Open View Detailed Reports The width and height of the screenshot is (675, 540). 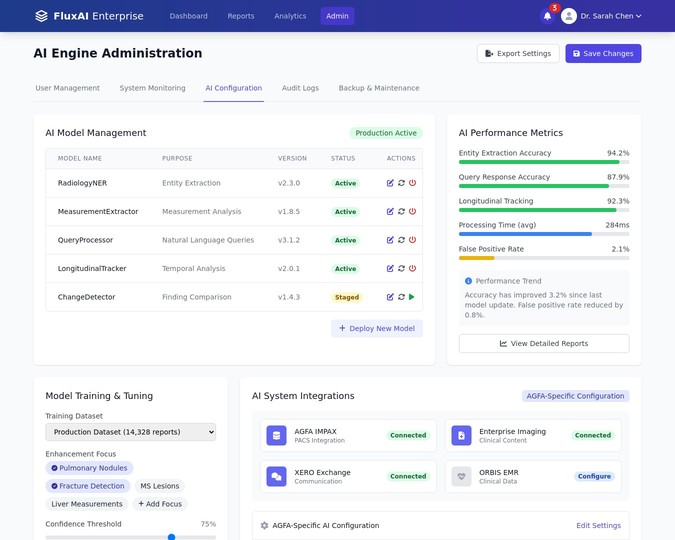coord(544,344)
